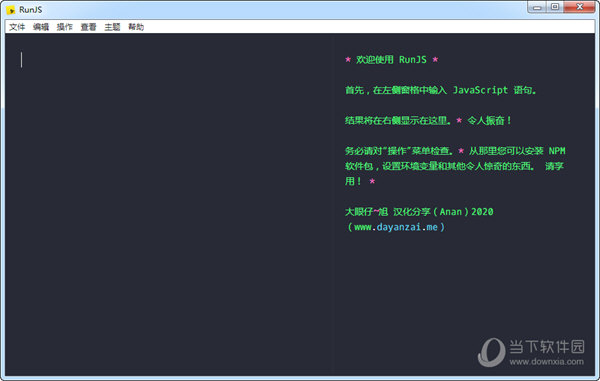Click the text 结果将在右侧显示在这里

pyautogui.click(x=398, y=120)
